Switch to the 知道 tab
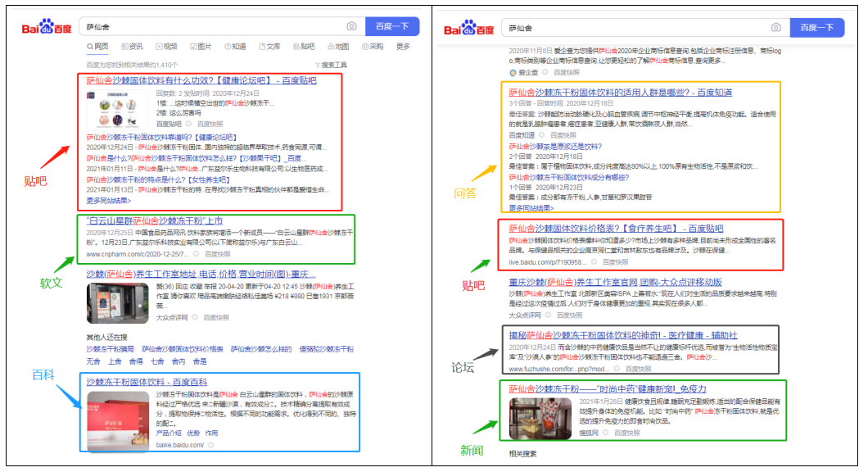The height and width of the screenshot is (472, 868). [235, 47]
